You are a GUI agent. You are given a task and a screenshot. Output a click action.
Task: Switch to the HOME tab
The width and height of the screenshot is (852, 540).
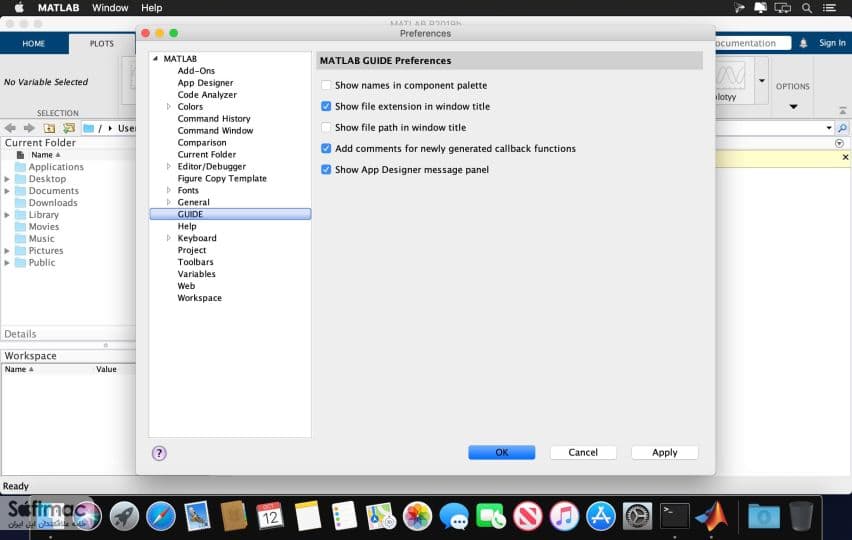coord(34,43)
